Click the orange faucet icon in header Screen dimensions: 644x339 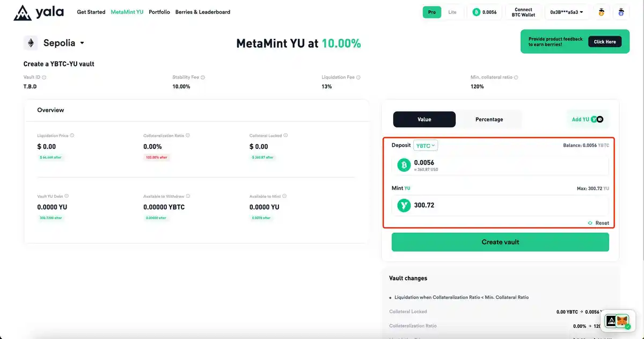[601, 12]
